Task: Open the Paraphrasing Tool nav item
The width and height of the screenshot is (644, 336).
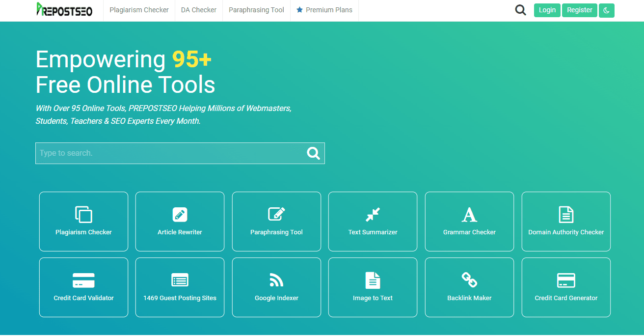Action: pyautogui.click(x=256, y=10)
